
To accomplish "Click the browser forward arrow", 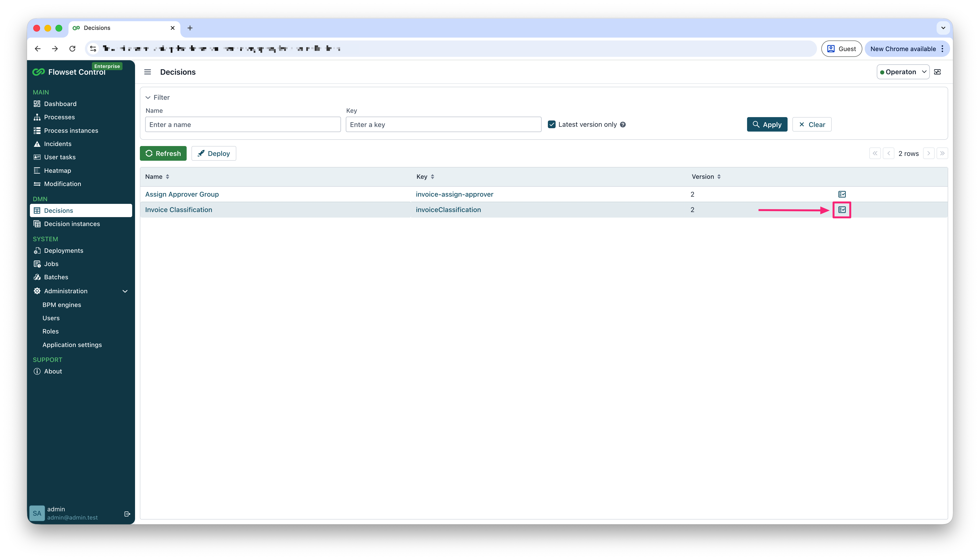I will click(x=55, y=48).
